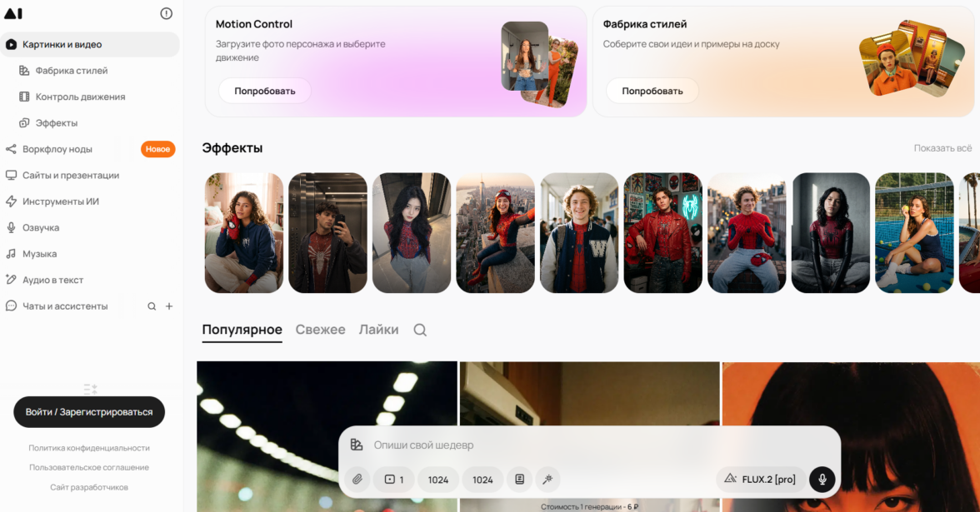The height and width of the screenshot is (512, 980).
Task: Click the second 1024 height field
Action: tap(482, 480)
